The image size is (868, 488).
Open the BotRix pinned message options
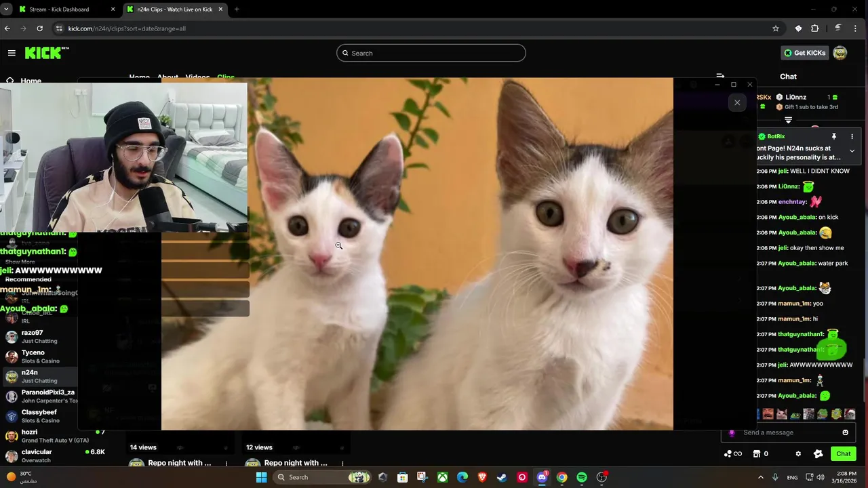point(852,136)
